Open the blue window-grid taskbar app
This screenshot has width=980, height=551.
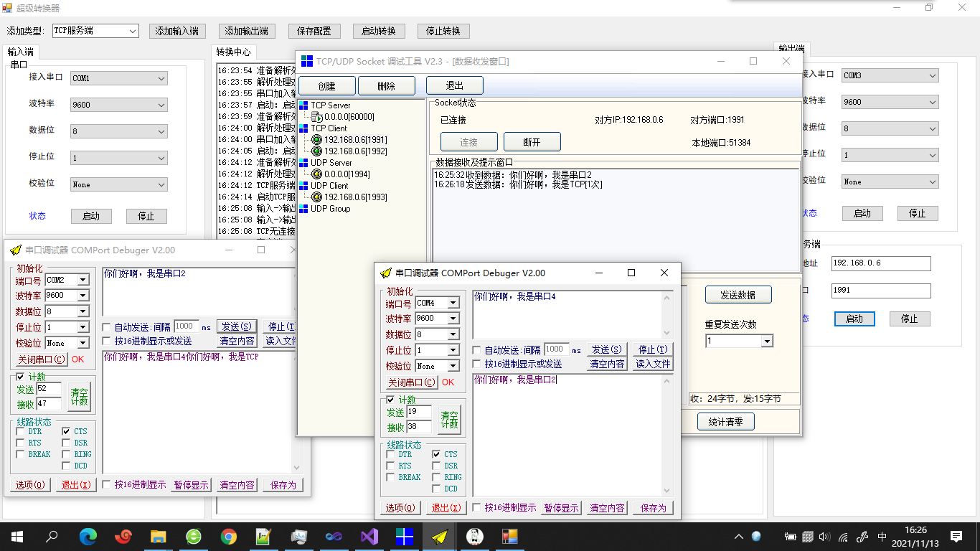(405, 536)
